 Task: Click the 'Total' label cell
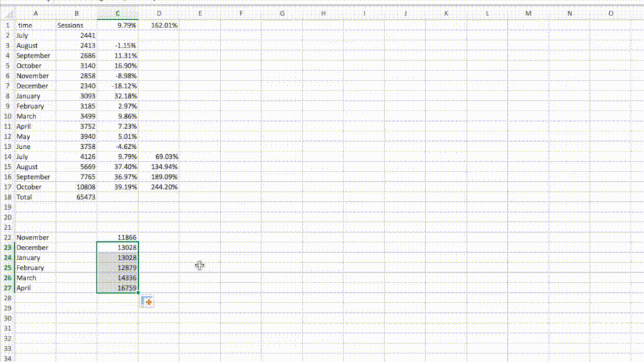36,197
